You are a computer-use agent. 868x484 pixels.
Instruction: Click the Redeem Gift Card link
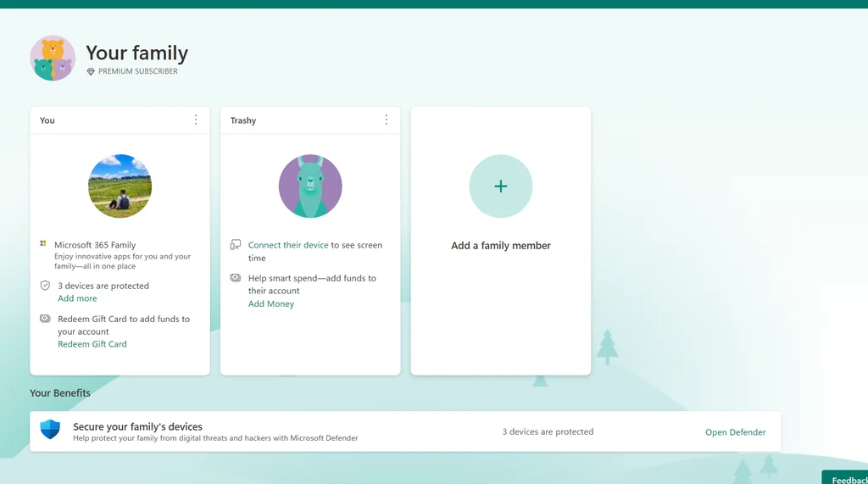(92, 344)
